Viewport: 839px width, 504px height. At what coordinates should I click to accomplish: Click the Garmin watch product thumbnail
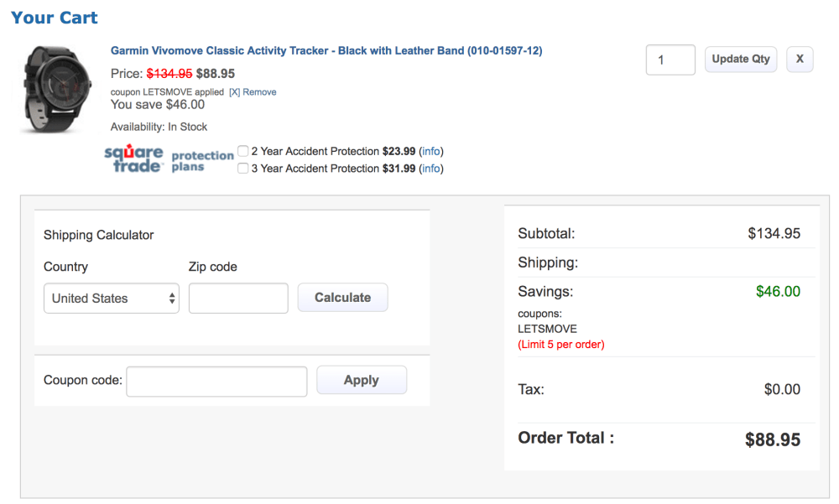(55, 89)
